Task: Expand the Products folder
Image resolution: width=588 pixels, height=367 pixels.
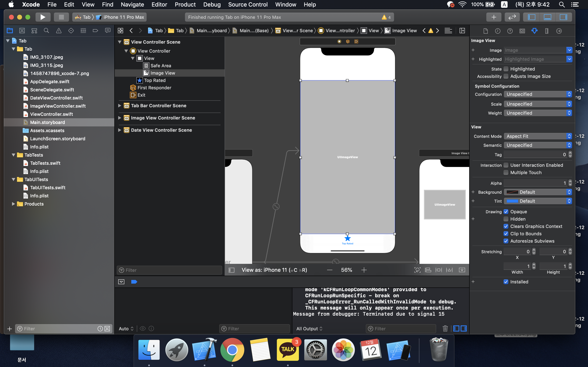Action: pos(13,204)
